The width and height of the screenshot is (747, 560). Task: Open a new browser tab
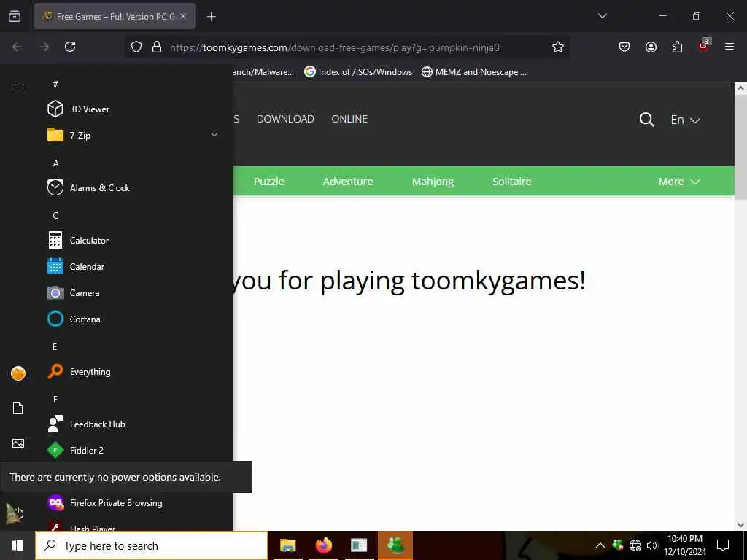[211, 17]
